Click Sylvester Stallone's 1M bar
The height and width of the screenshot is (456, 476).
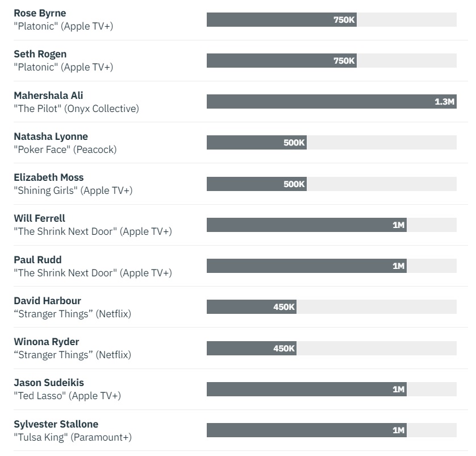coord(307,430)
